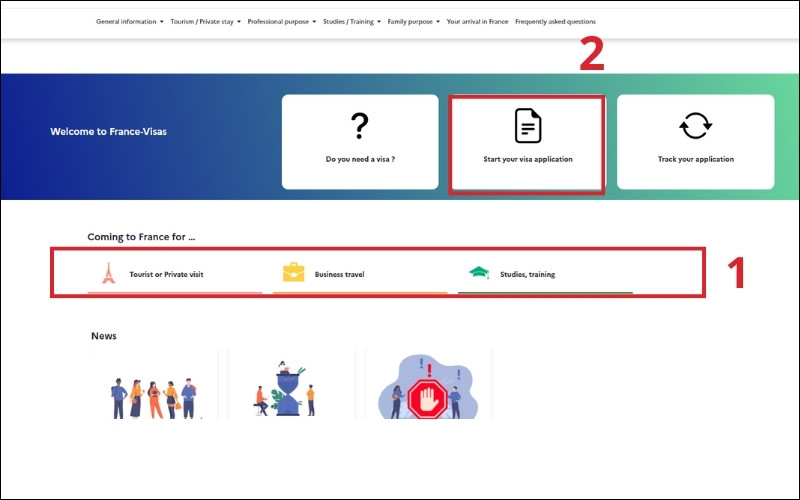Go to Your arrival in France
The image size is (800, 500).
(477, 21)
